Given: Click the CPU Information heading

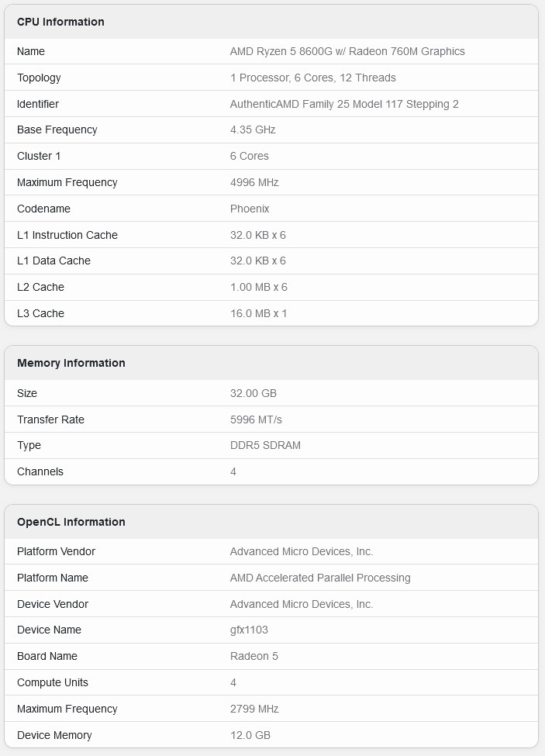Looking at the screenshot, I should tap(60, 22).
